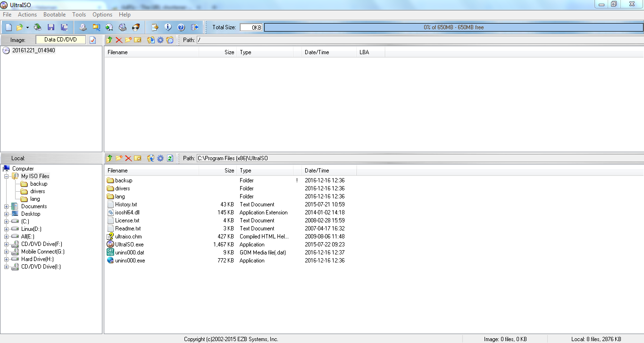Expand the Desktop tree node

pos(6,214)
